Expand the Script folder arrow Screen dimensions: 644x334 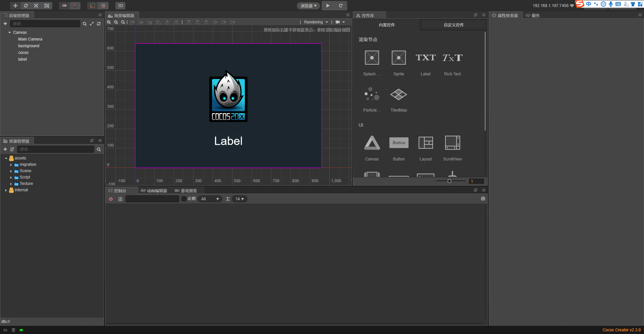[11, 178]
